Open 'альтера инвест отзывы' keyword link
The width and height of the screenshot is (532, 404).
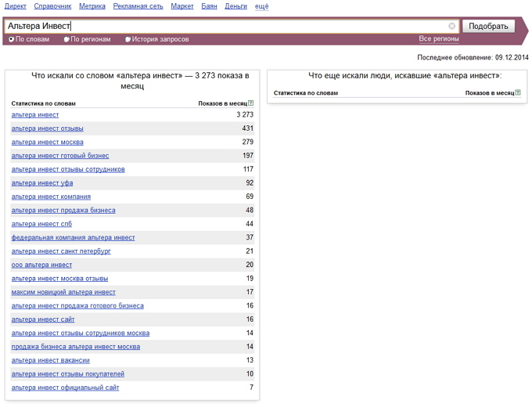click(47, 128)
